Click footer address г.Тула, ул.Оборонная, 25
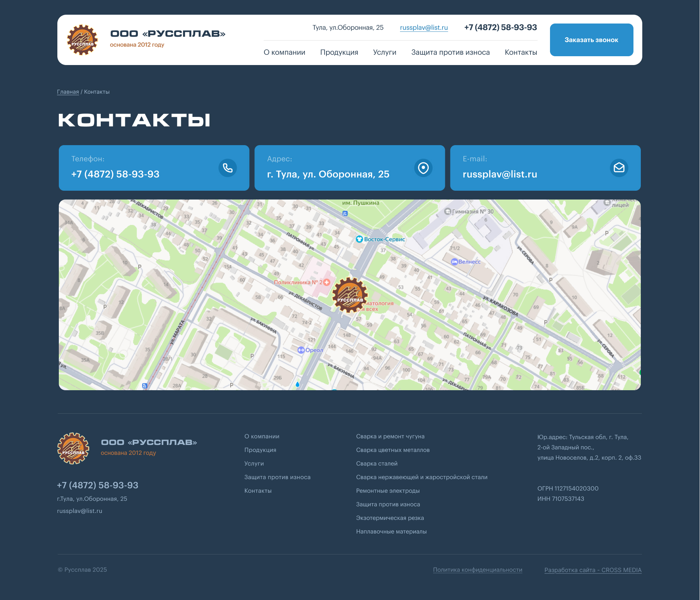The image size is (700, 600). coord(92,499)
